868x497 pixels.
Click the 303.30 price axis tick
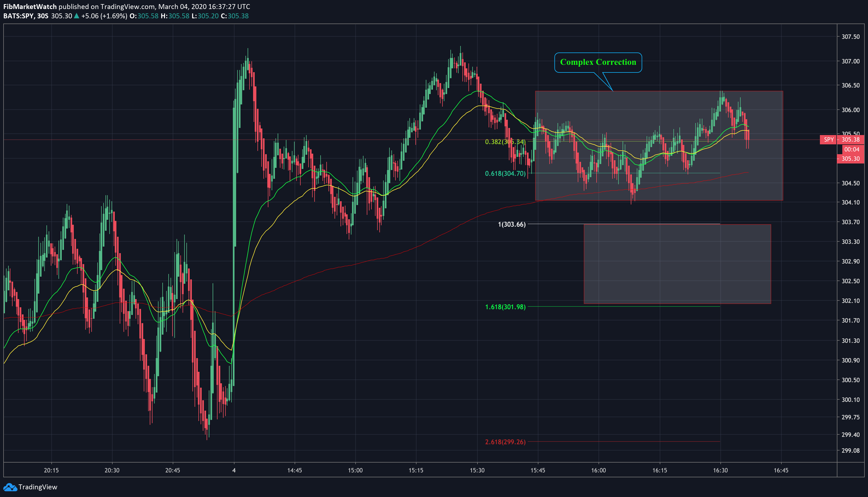[851, 242]
